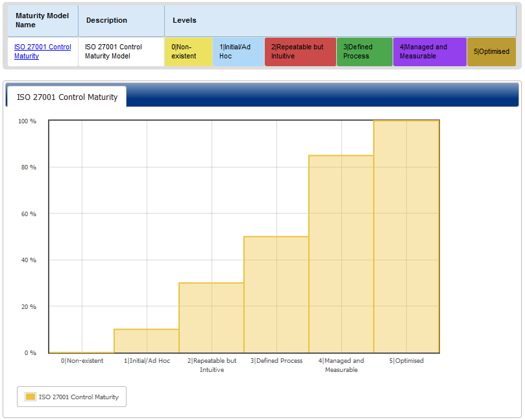Click the 0|Non-existent yellow level cell
Screen dimensions: 525x420
(x=188, y=51)
